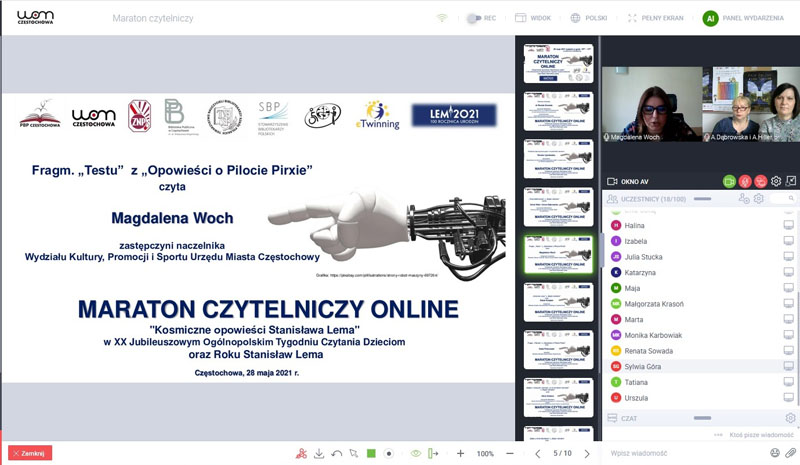
Task: Click the download icon in bottom toolbar
Action: tap(318, 453)
